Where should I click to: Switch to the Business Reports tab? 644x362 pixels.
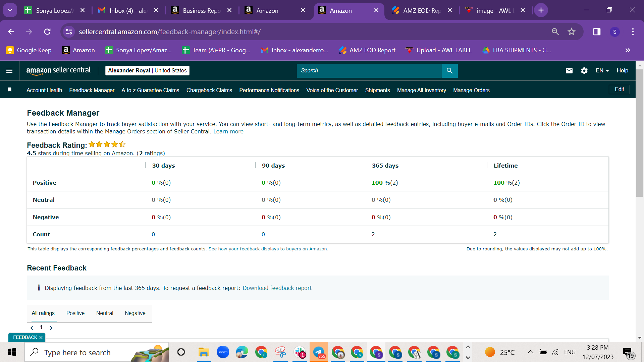pos(201,10)
